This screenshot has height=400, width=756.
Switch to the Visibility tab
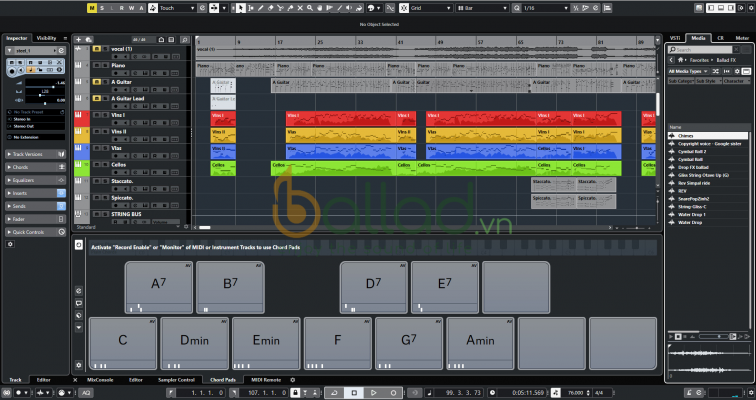pos(46,38)
